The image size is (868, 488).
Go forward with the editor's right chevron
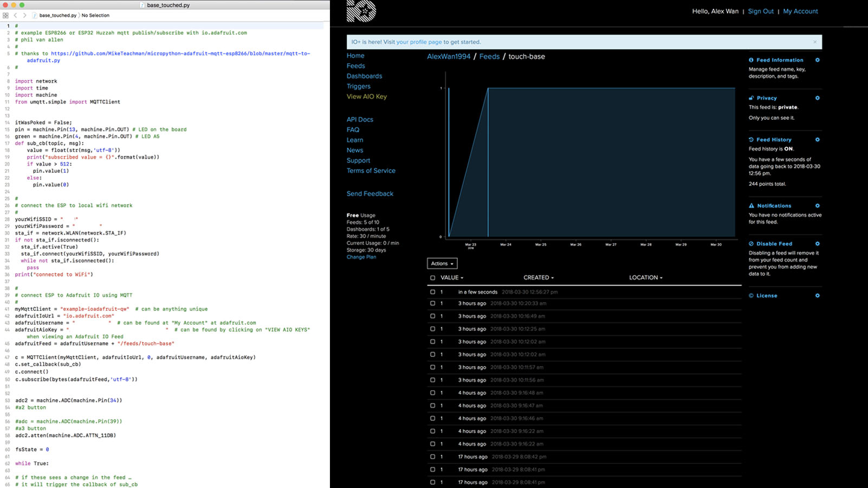point(24,15)
